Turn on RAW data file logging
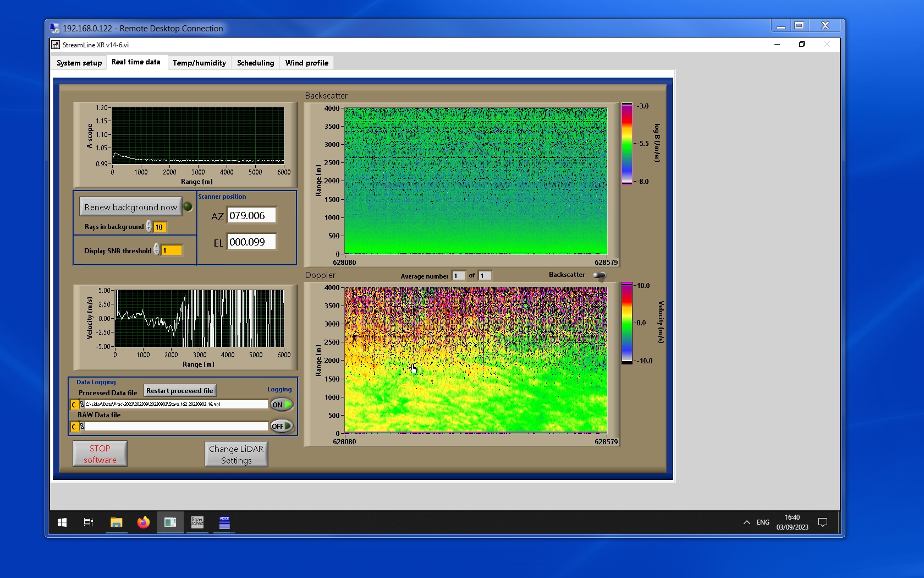The width and height of the screenshot is (924, 578). (281, 427)
